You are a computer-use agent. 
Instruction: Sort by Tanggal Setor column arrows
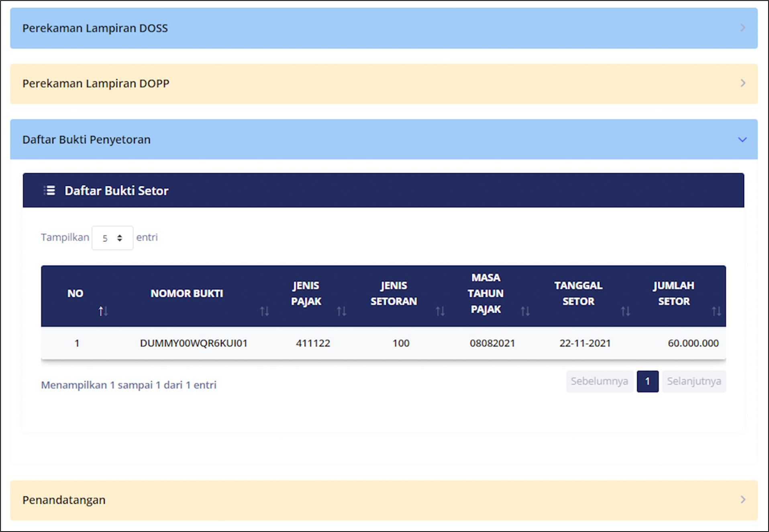pos(625,311)
